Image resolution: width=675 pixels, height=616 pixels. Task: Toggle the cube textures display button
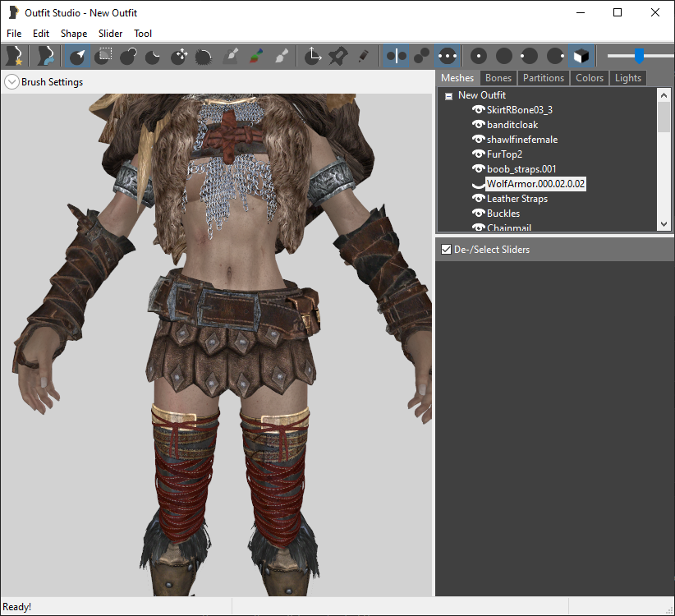581,56
